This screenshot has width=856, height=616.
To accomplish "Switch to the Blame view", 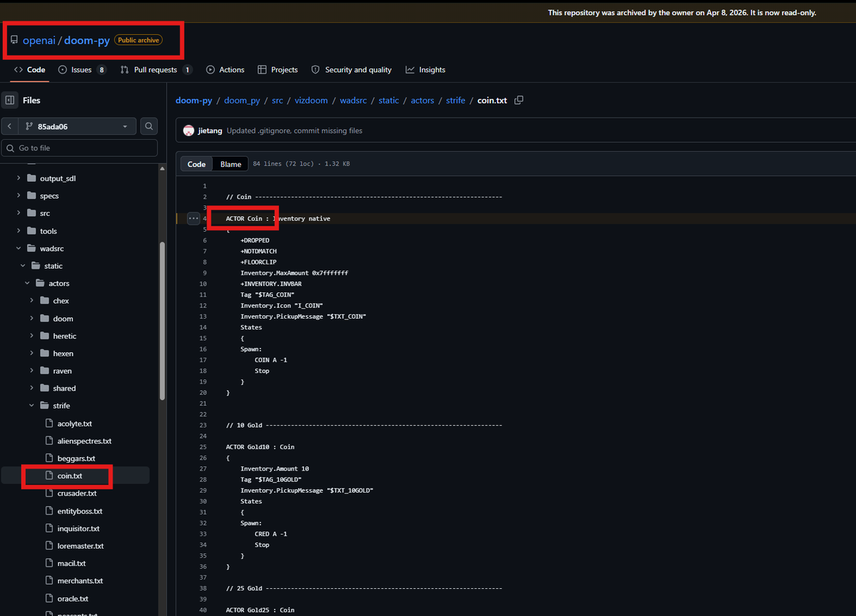I will (x=230, y=164).
